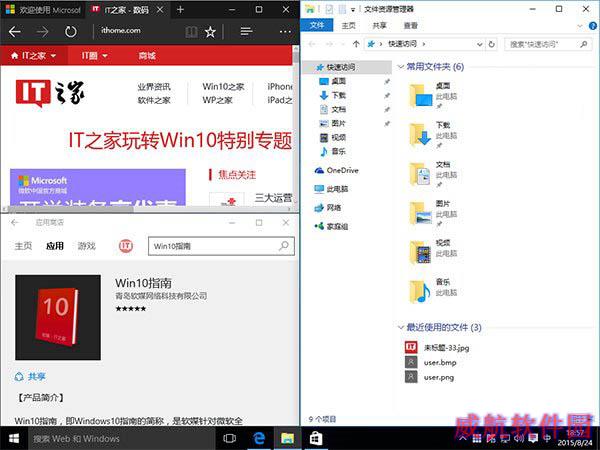Click the Store search magnifier icon
600x450 pixels.
[284, 246]
